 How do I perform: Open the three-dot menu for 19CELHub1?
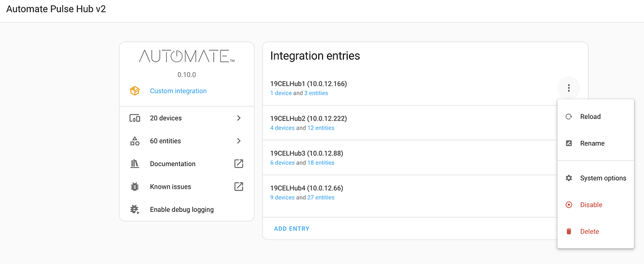[x=569, y=88]
